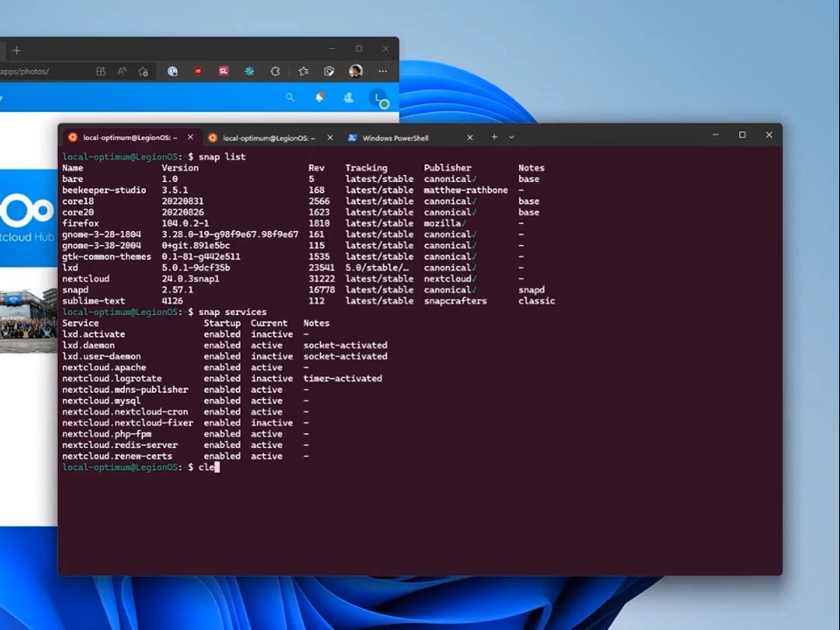Click the blue asterisk extension icon

pos(249,71)
